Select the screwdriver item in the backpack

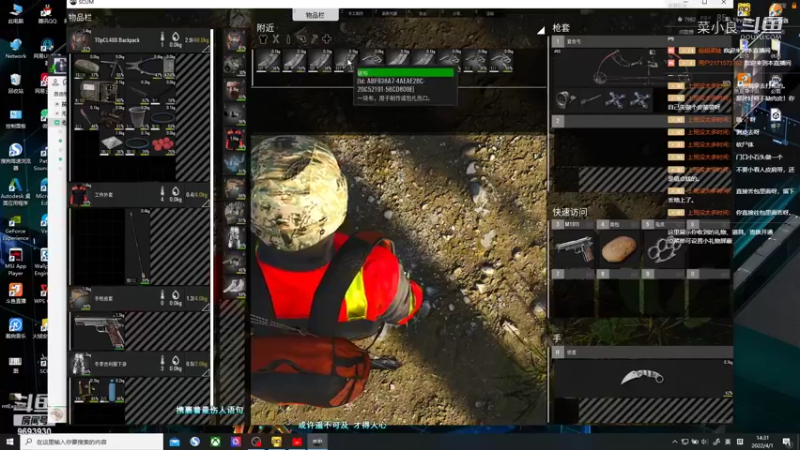click(87, 117)
